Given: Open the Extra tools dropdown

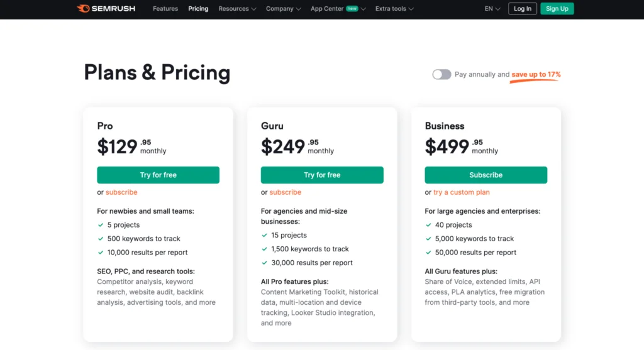Looking at the screenshot, I should tap(394, 9).
